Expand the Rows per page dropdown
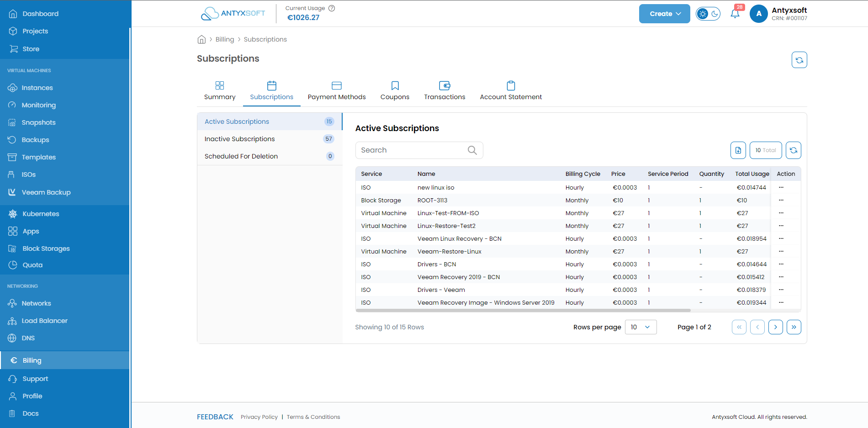The height and width of the screenshot is (428, 868). (640, 327)
